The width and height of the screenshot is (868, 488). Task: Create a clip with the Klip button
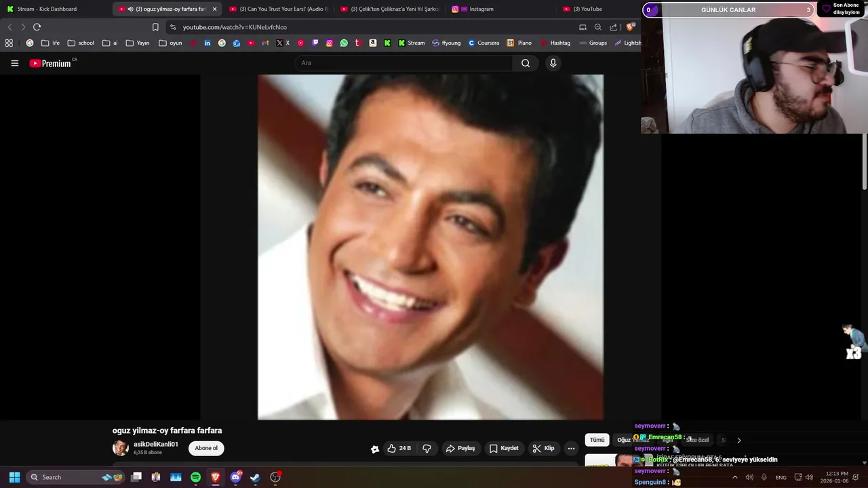543,448
